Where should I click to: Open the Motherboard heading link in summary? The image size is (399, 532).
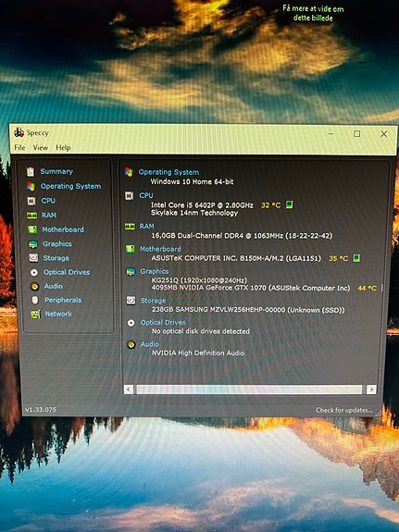pos(160,249)
